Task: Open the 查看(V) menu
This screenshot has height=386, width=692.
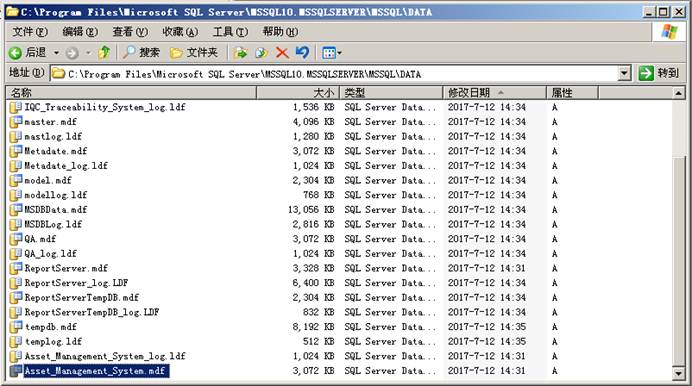Action: [130, 32]
